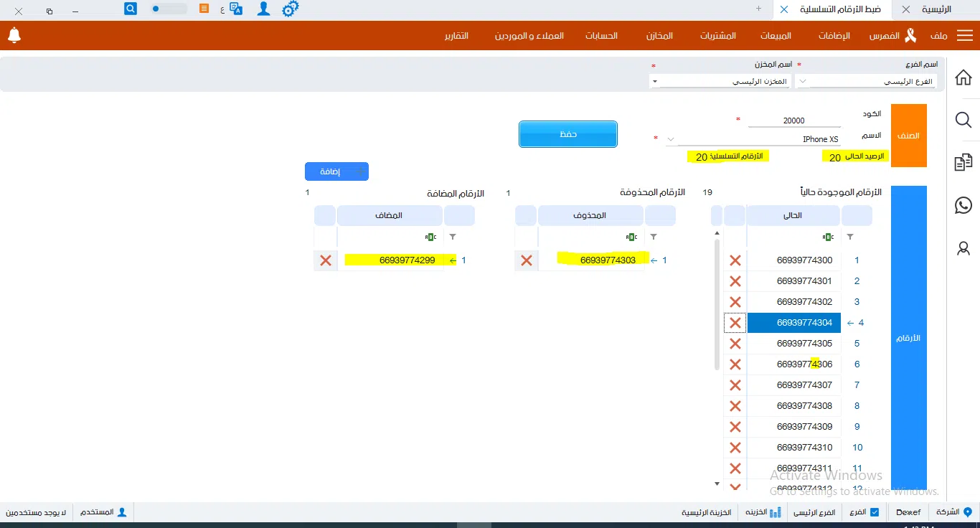The width and height of the screenshot is (980, 528).
Task: Delete serial 66939774300 with red X
Action: pyautogui.click(x=735, y=260)
